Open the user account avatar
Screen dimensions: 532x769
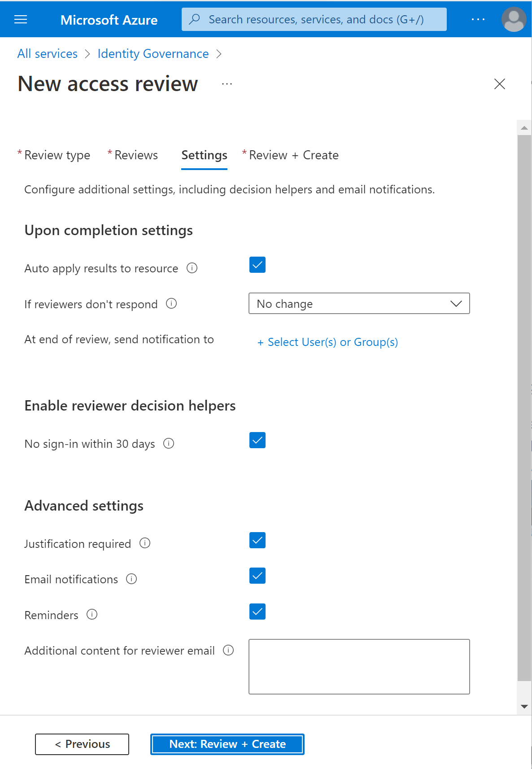pyautogui.click(x=514, y=19)
